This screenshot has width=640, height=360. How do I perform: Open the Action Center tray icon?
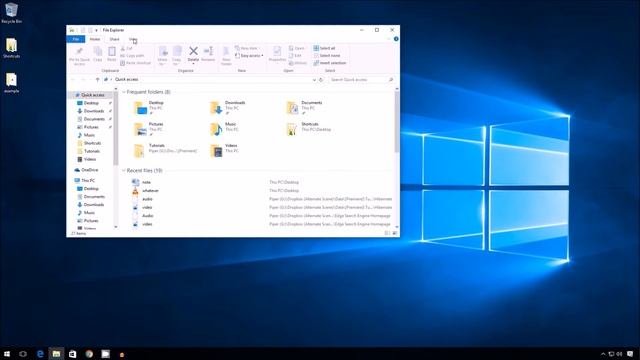click(630, 354)
